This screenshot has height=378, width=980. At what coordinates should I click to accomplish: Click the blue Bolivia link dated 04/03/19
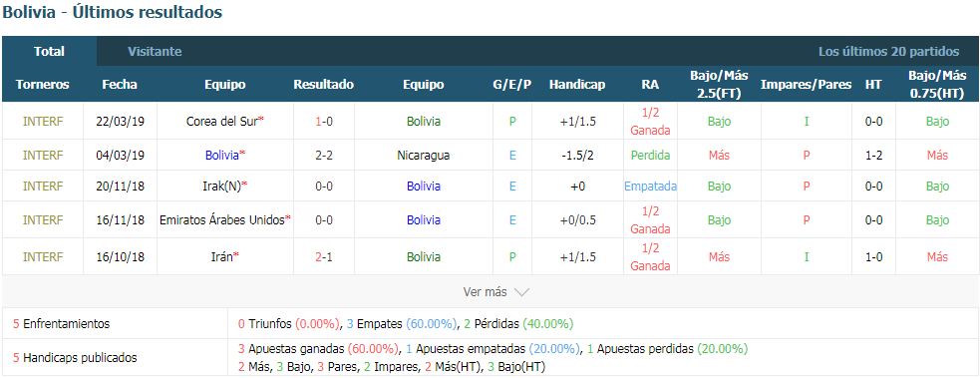222,155
